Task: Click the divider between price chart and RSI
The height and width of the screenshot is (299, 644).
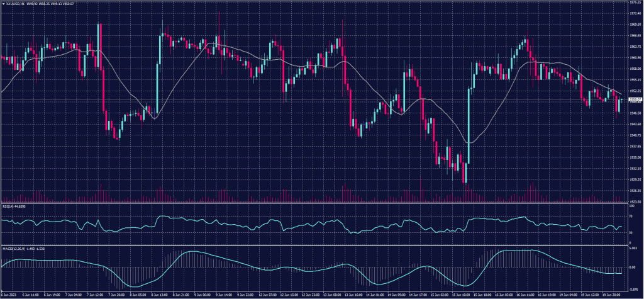Action: pos(314,203)
